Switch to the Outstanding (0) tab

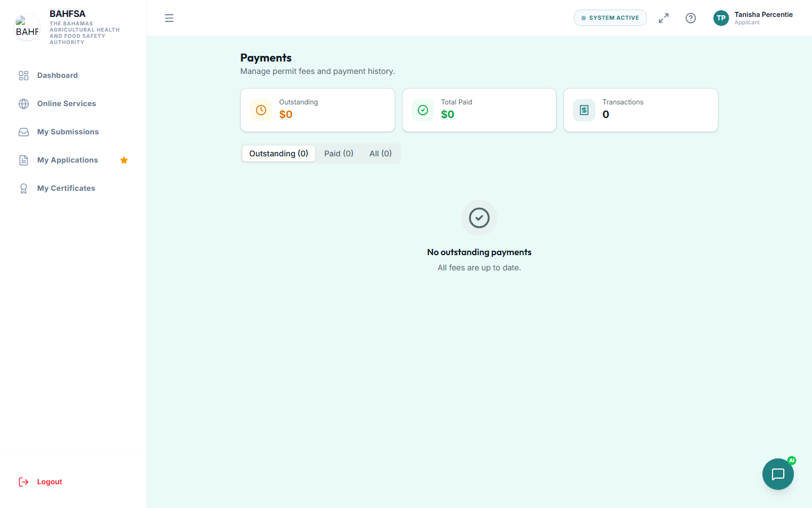[279, 154]
